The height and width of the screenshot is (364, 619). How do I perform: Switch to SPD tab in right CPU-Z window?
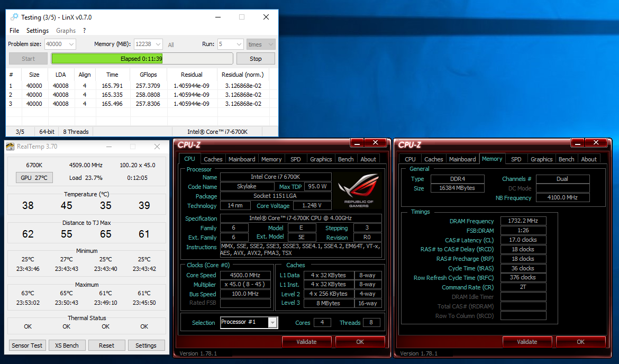[x=516, y=159]
